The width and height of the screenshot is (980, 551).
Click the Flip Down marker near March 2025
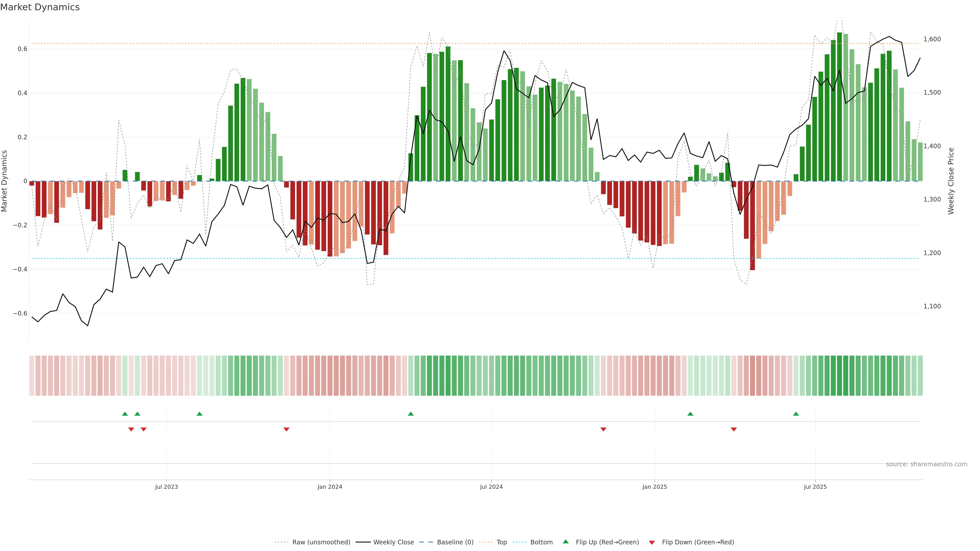[734, 429]
